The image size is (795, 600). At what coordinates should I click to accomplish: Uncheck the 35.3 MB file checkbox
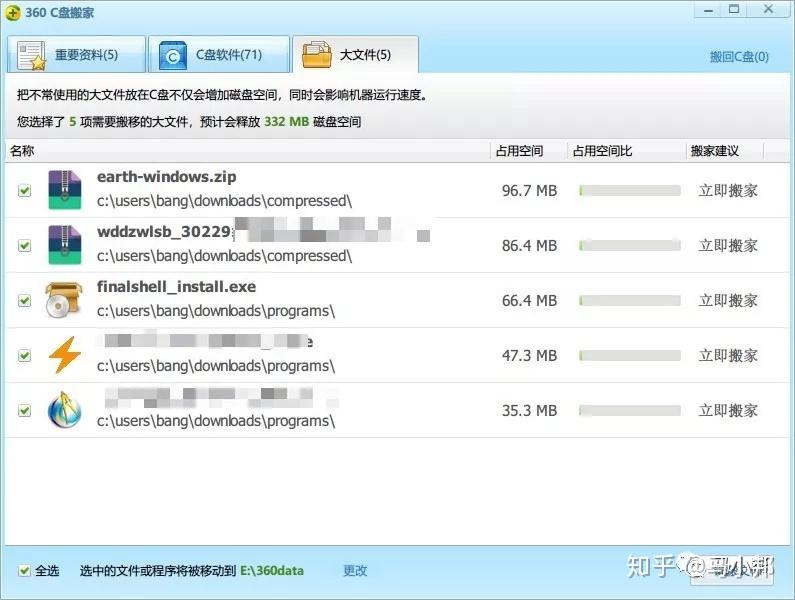tap(24, 410)
